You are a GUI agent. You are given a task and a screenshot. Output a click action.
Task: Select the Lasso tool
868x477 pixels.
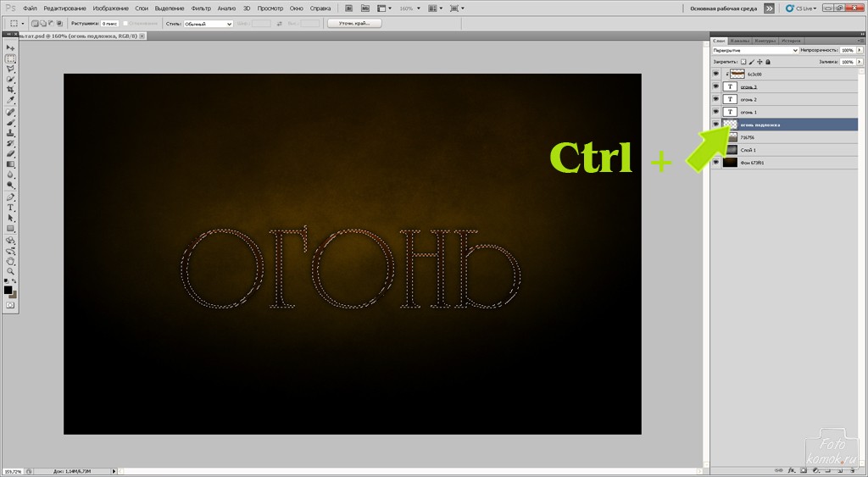point(10,69)
